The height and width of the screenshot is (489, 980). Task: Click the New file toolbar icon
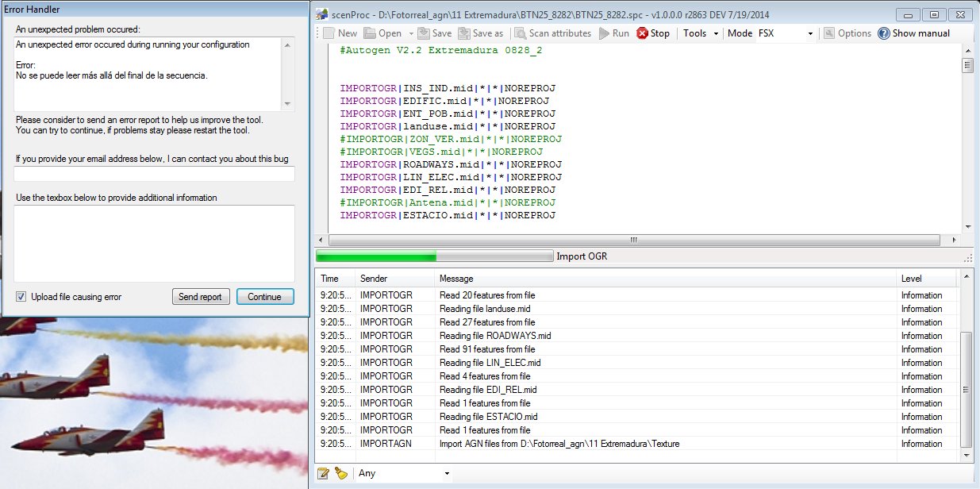(329, 33)
